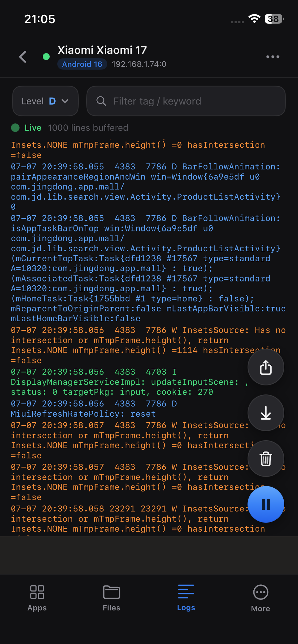Screen dimensions: 298x644
Task: Select the Logs tab
Action: coord(186,598)
